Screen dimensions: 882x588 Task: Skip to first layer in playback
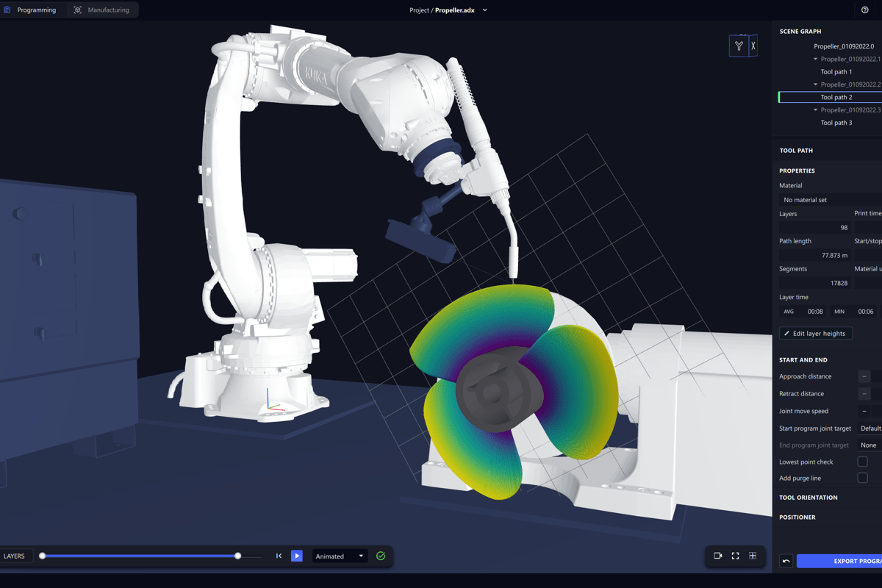coord(279,556)
